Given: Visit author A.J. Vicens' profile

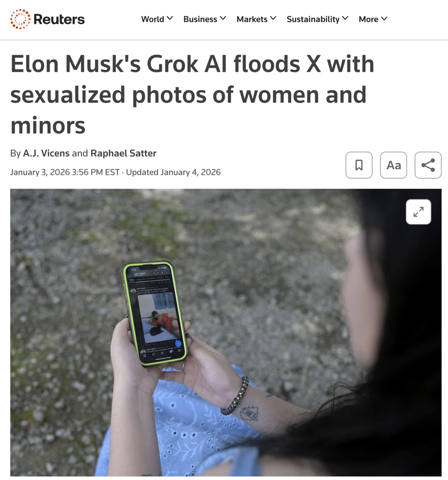Looking at the screenshot, I should coord(46,153).
